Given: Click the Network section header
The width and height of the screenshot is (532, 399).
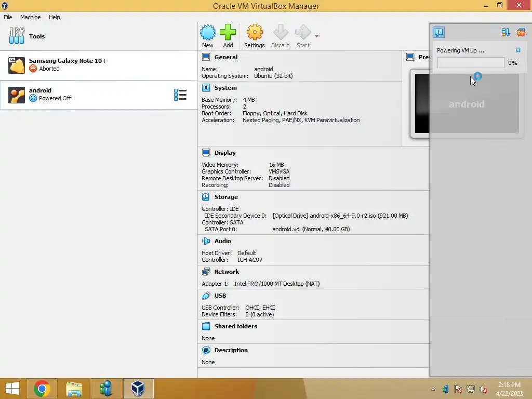Looking at the screenshot, I should click(x=227, y=271).
